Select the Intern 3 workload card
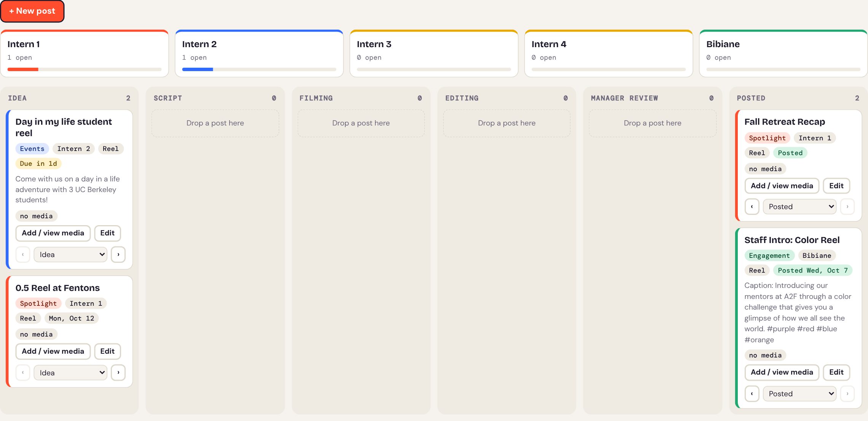Image resolution: width=868 pixels, height=421 pixels. [434, 54]
